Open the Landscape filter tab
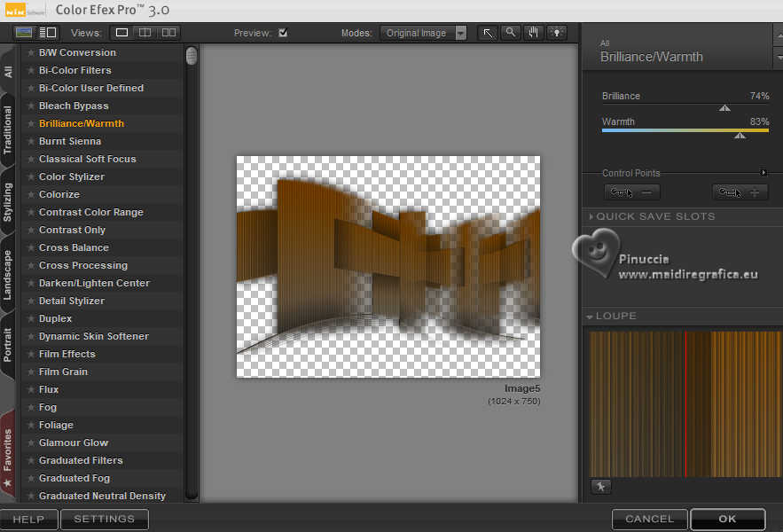Image resolution: width=783 pixels, height=532 pixels. [x=8, y=275]
